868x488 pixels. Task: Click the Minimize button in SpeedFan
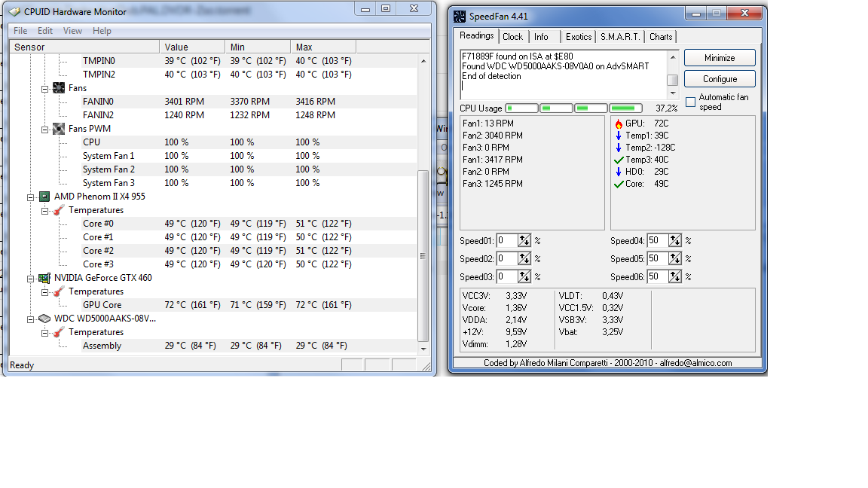[x=720, y=57]
